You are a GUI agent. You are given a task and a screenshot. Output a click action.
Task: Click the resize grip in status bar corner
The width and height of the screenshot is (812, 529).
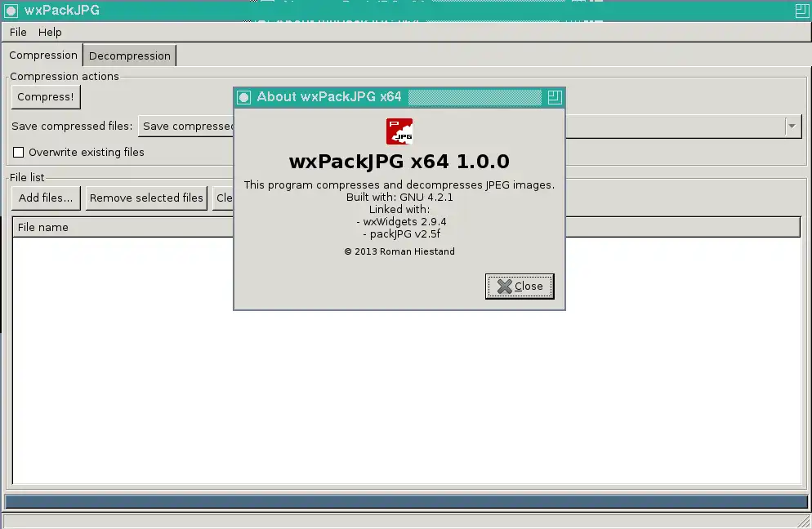[x=804, y=521]
